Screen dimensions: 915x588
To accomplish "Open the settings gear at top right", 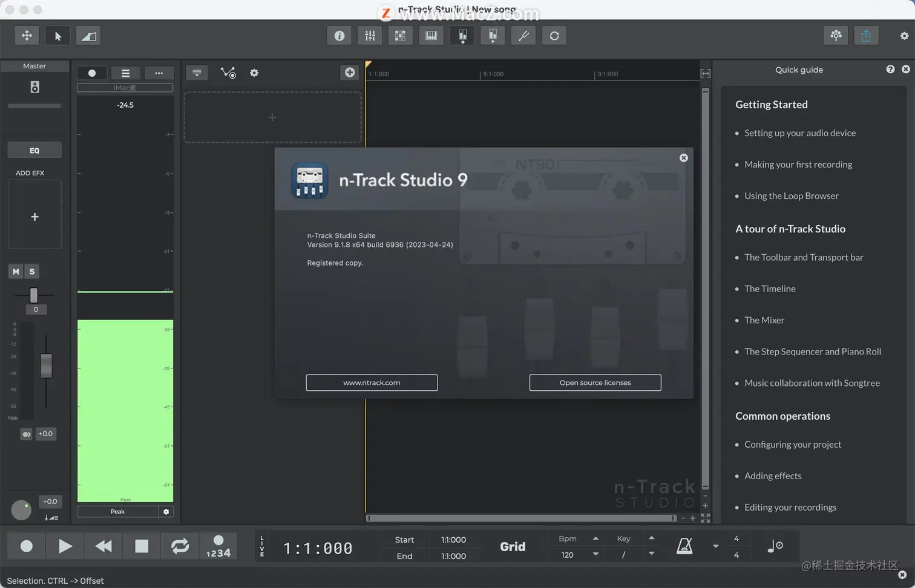I will point(904,36).
